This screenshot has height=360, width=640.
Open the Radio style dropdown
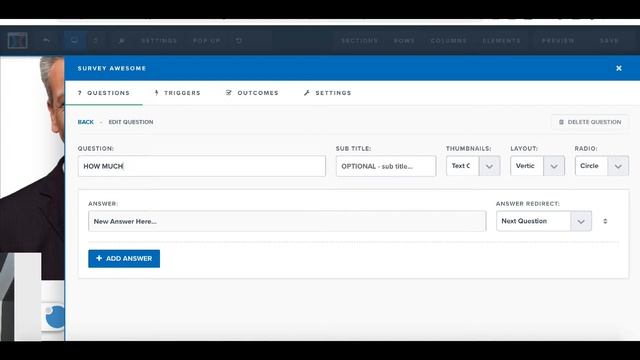[602, 166]
